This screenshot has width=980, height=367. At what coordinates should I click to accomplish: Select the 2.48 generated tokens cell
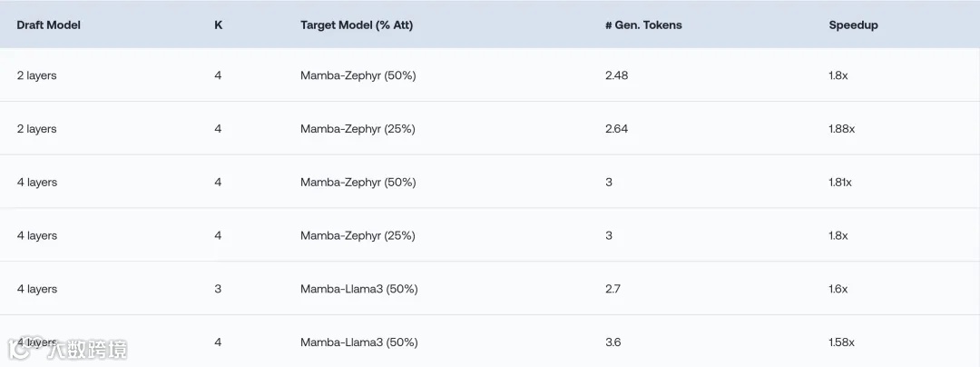[616, 75]
